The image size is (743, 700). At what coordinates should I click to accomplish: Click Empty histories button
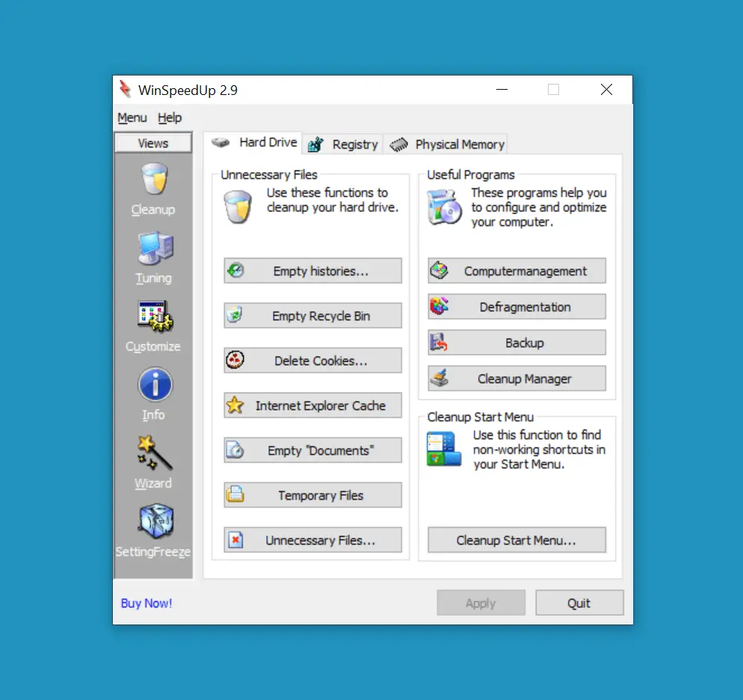pos(312,271)
